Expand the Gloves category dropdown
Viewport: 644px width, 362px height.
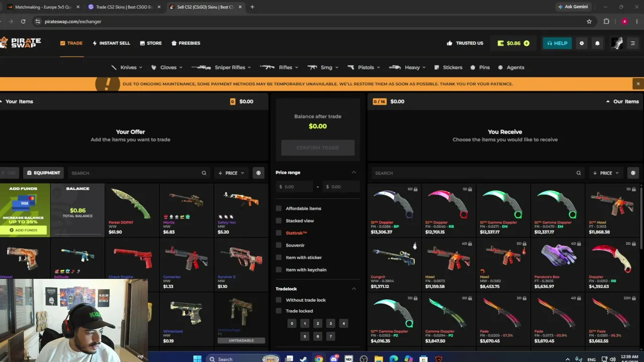168,67
